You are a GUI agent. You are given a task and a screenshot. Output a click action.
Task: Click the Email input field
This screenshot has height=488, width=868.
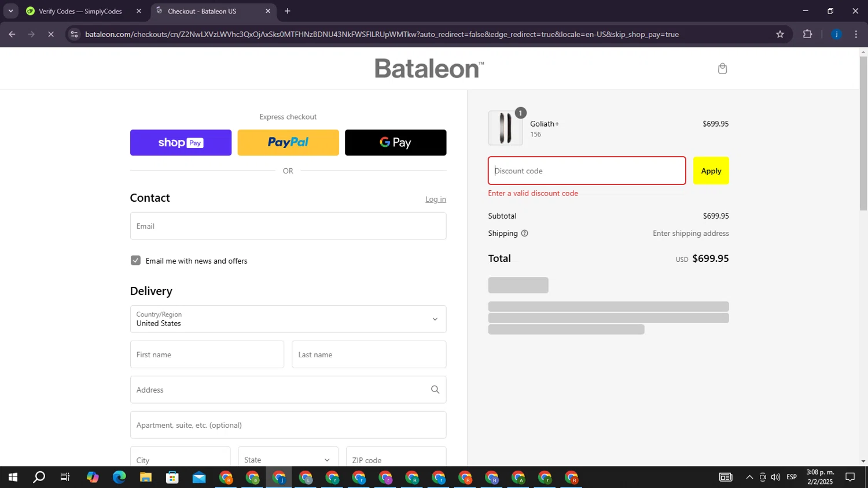click(x=288, y=226)
